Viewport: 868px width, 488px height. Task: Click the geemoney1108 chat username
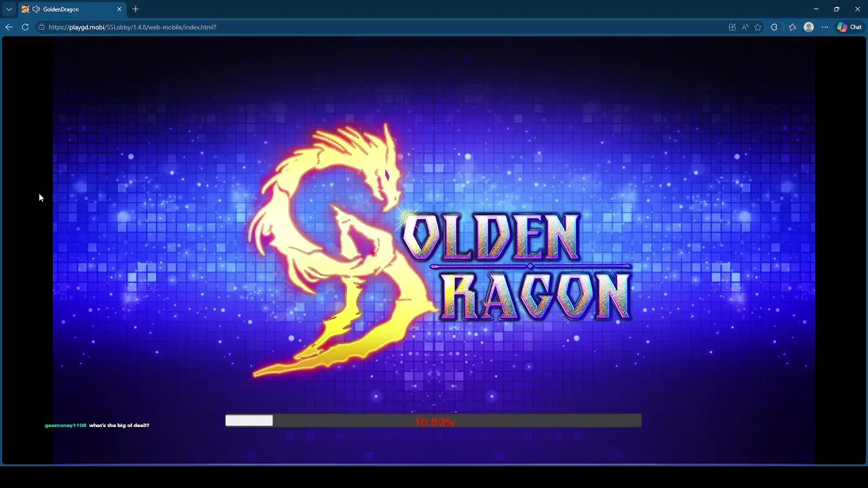coord(65,425)
